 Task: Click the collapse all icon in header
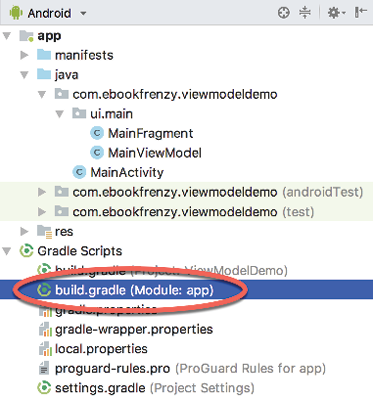305,13
